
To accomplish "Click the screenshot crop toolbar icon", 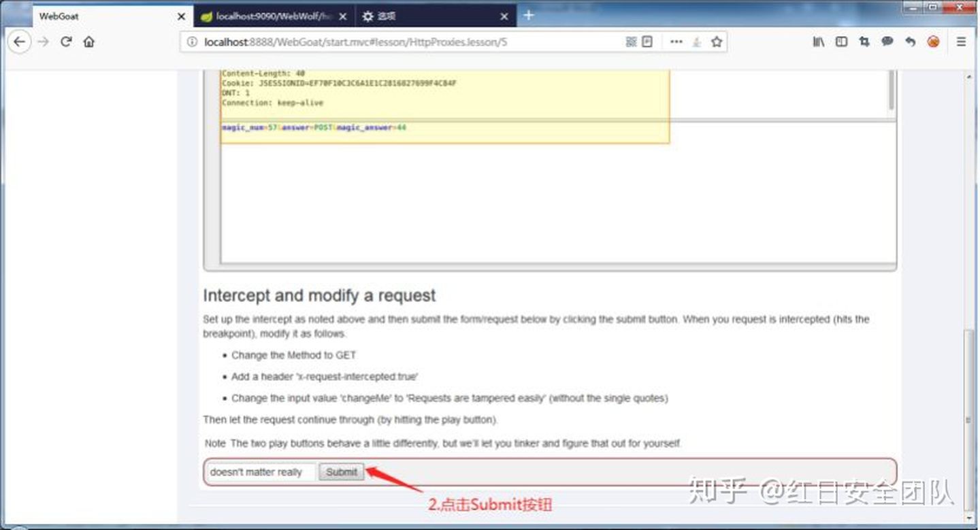I will click(864, 42).
